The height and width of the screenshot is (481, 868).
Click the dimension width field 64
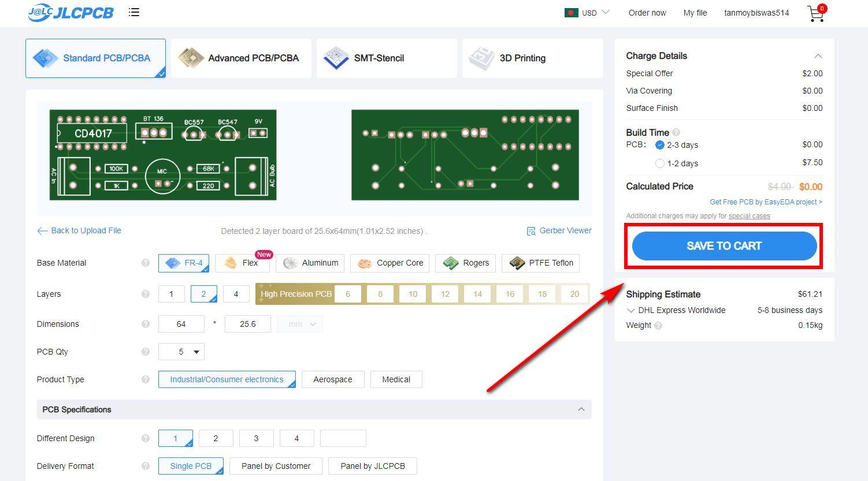click(x=181, y=324)
